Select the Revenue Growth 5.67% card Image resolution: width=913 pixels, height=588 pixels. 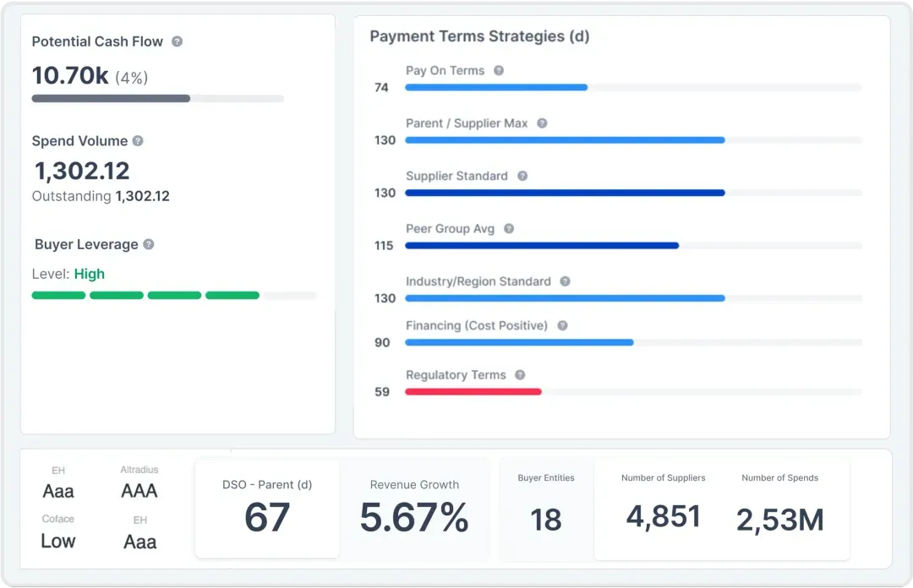coord(414,509)
